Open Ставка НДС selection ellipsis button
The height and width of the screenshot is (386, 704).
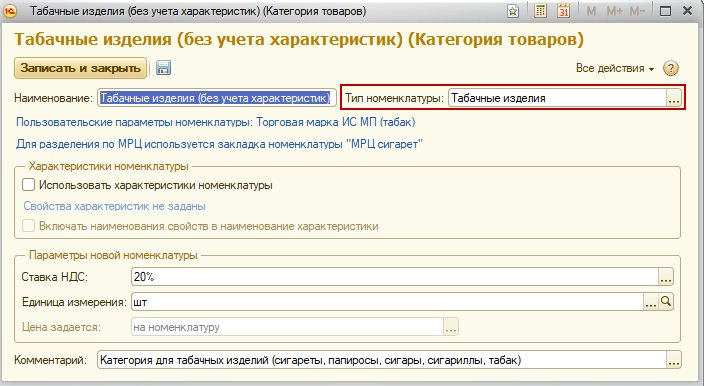[666, 277]
